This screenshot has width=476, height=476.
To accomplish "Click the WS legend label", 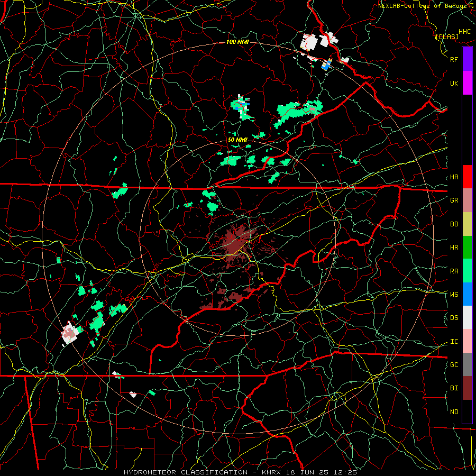I will (x=454, y=295).
